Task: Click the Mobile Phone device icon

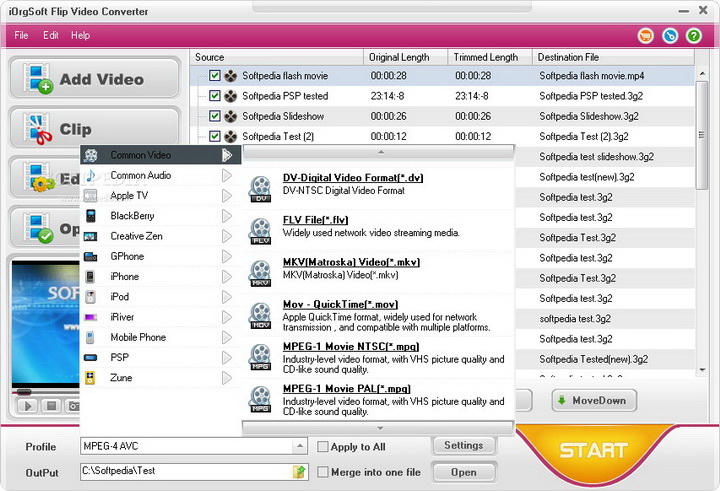Action: tap(90, 338)
